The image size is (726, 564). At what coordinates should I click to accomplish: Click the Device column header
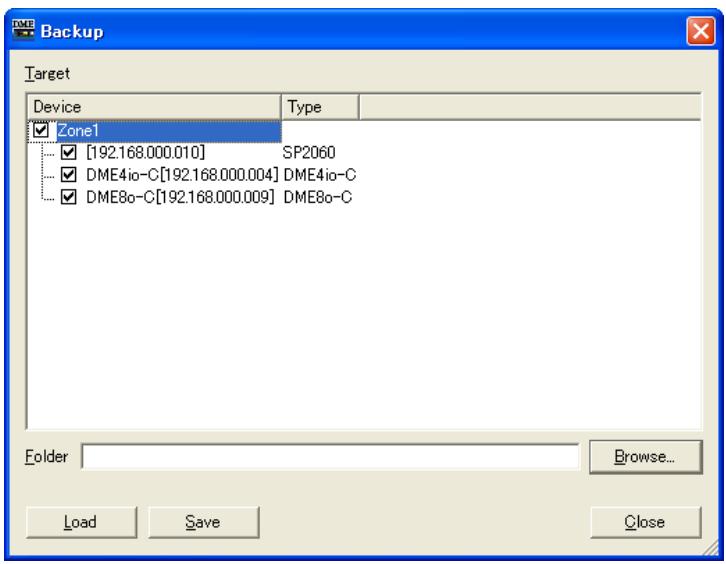coord(154,107)
